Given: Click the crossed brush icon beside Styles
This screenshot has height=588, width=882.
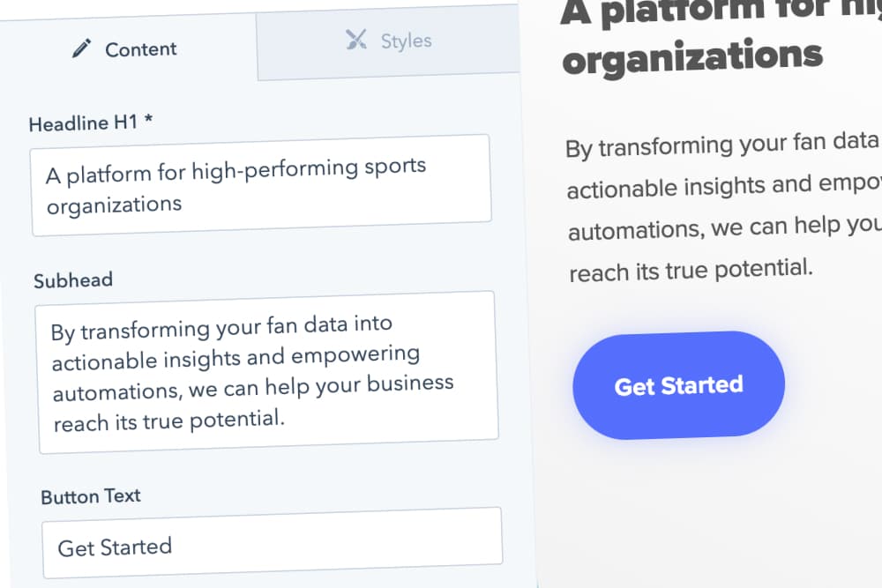Looking at the screenshot, I should coord(356,40).
